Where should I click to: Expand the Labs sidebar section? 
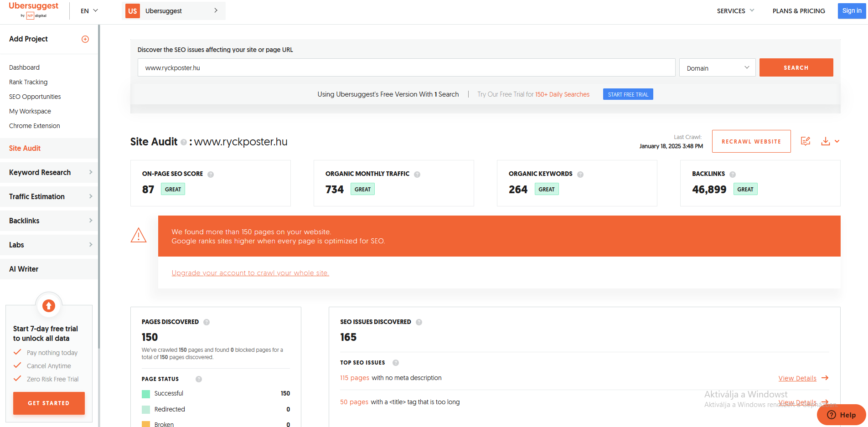49,245
